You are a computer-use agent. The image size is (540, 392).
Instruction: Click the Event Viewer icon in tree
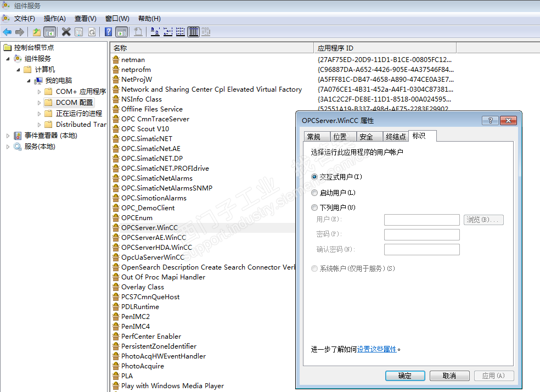pos(18,136)
